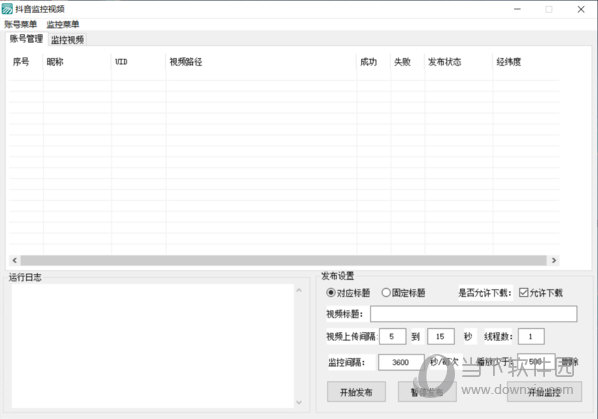Image resolution: width=598 pixels, height=419 pixels.
Task: Close the 抖音监控视频 window
Action: [x=581, y=9]
